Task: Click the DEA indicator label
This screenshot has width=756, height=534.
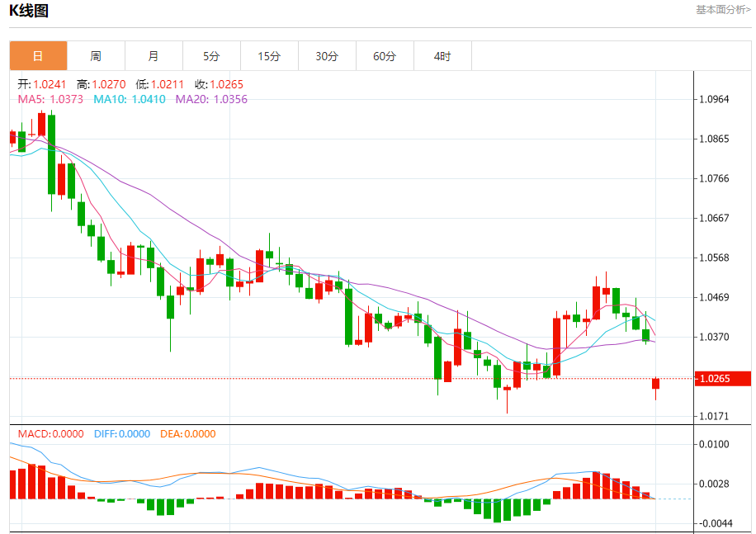Action: click(187, 434)
